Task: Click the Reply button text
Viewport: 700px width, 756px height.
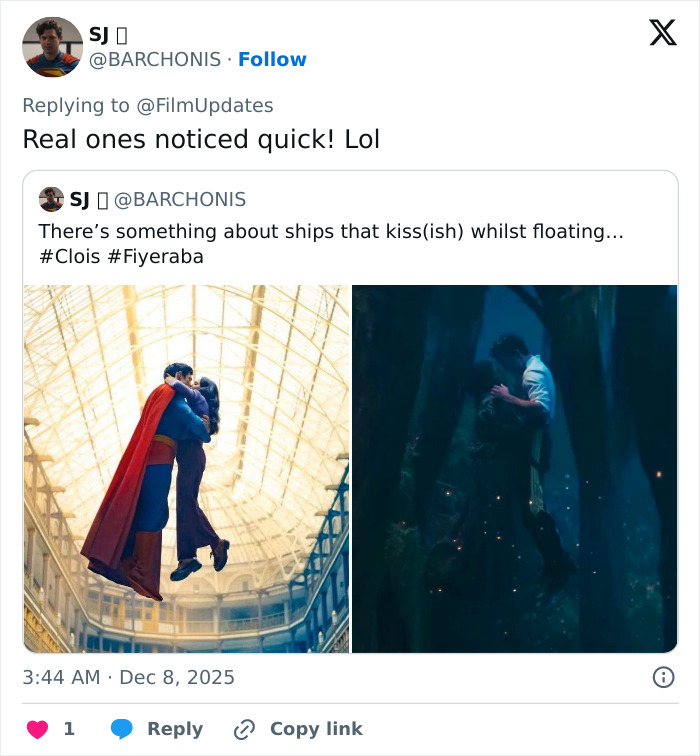Action: (175, 729)
